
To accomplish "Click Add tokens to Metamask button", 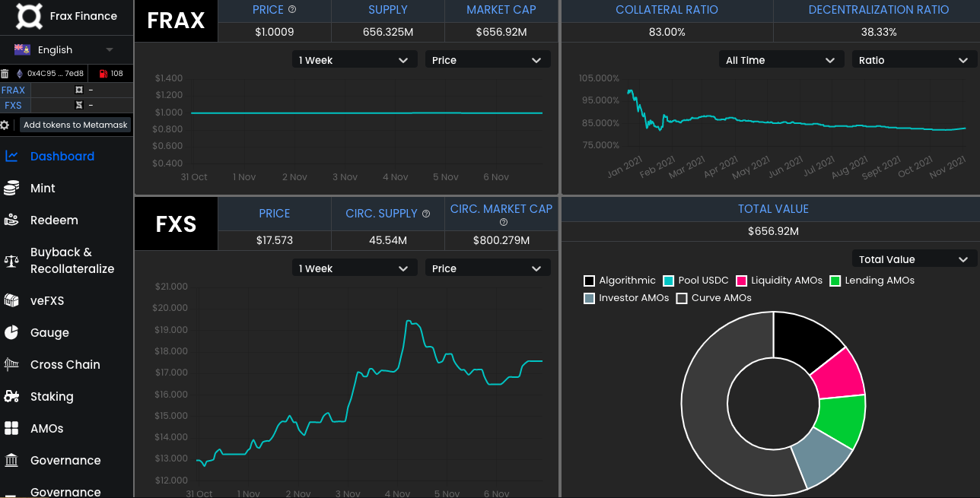I will tap(75, 125).
